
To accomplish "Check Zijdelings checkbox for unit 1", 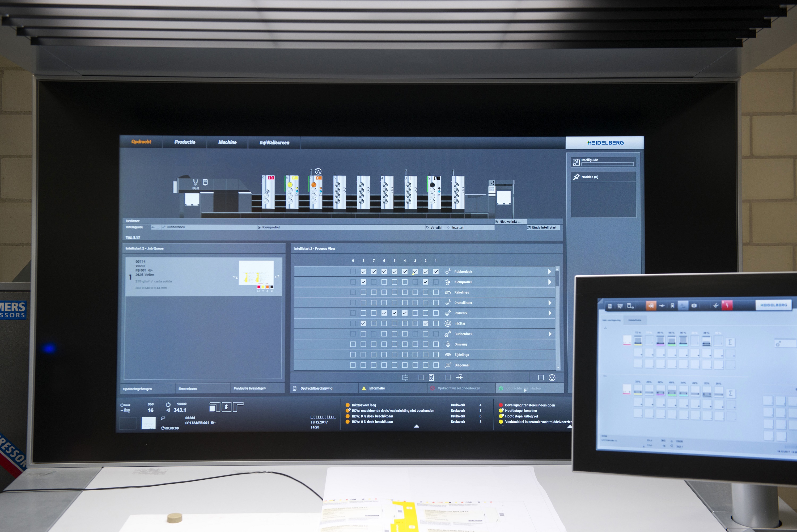I will (x=436, y=354).
